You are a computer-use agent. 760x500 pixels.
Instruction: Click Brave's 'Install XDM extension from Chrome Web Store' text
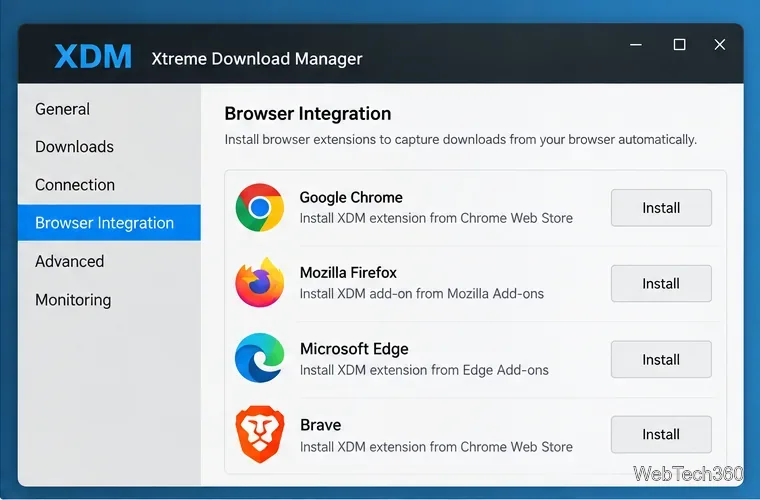(436, 447)
